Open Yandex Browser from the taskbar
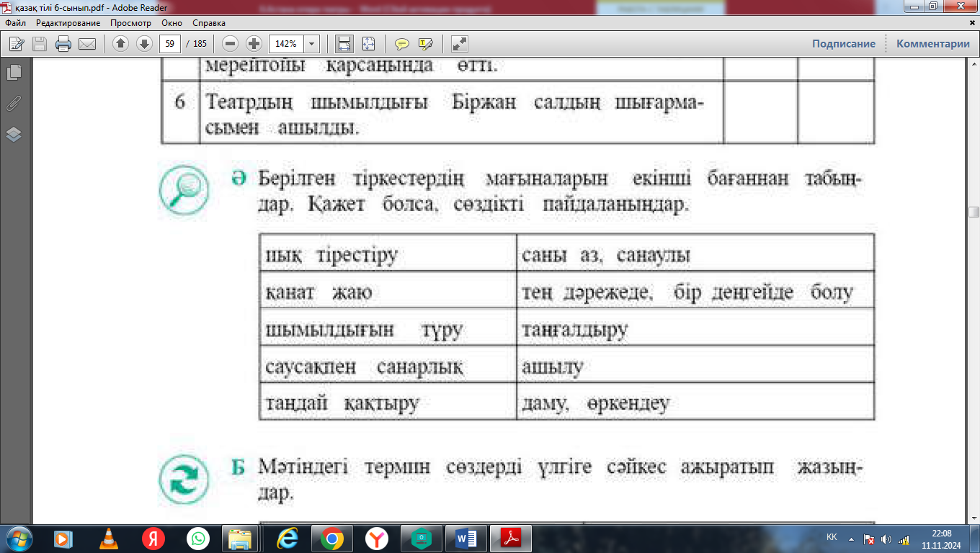 (x=376, y=538)
